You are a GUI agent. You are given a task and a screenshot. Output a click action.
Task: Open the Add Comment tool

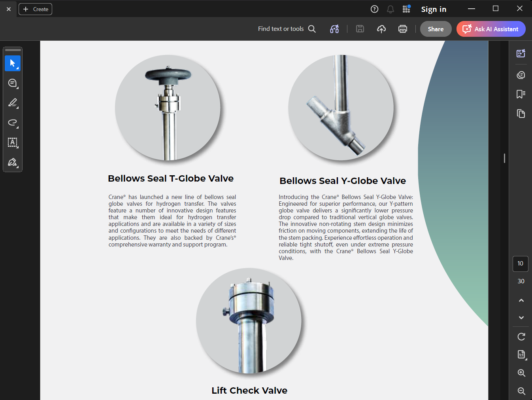tap(13, 83)
